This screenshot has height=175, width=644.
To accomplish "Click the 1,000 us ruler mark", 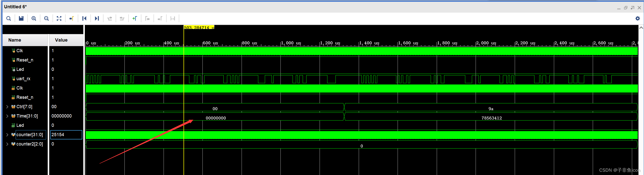I will (x=291, y=43).
